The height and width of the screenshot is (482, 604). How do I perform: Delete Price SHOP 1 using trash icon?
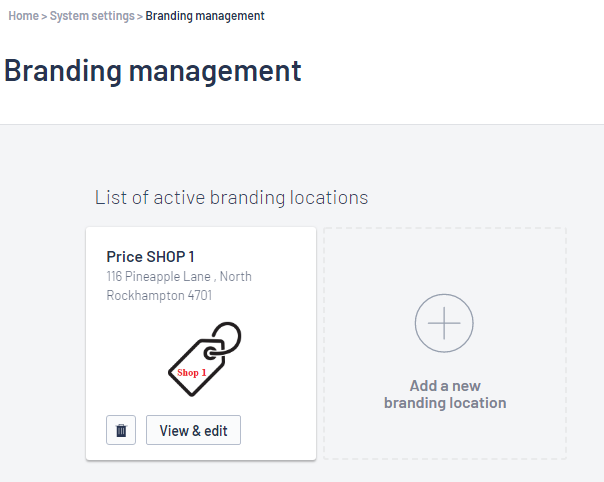(x=121, y=430)
